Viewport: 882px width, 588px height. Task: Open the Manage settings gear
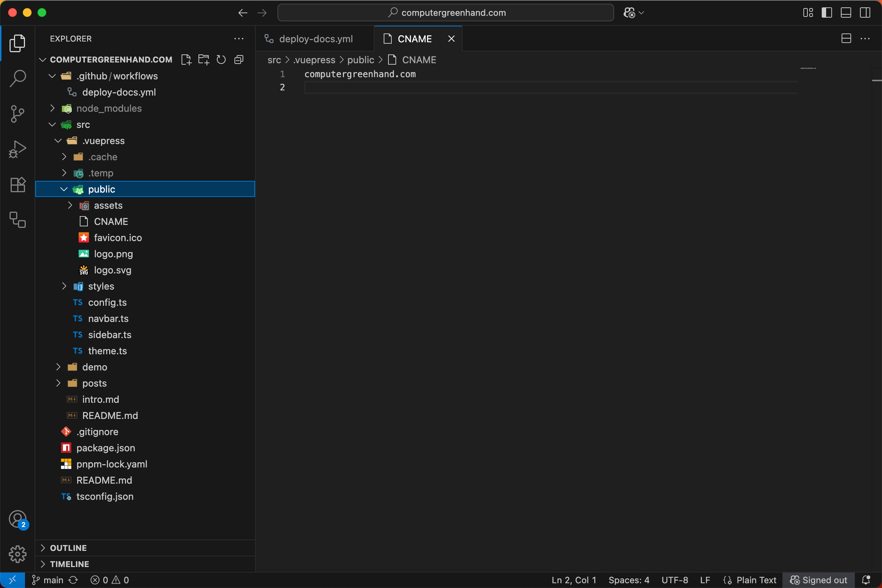(17, 554)
